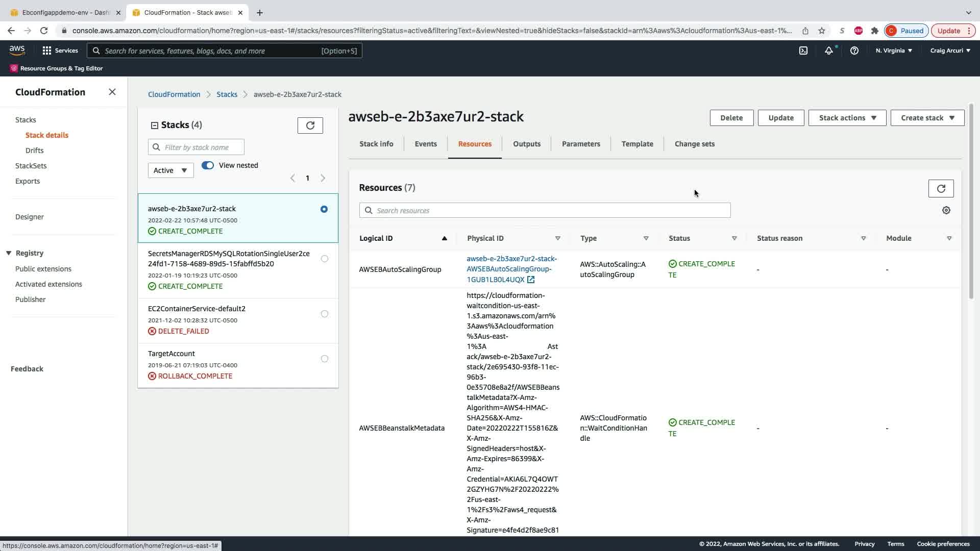980x551 pixels.
Task: Expand the Stack actions dropdown
Action: point(847,118)
